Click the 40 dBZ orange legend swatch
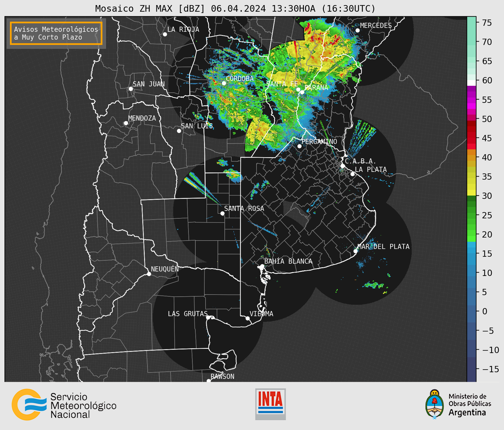Image resolution: width=504 pixels, height=430 pixels. coord(471,158)
